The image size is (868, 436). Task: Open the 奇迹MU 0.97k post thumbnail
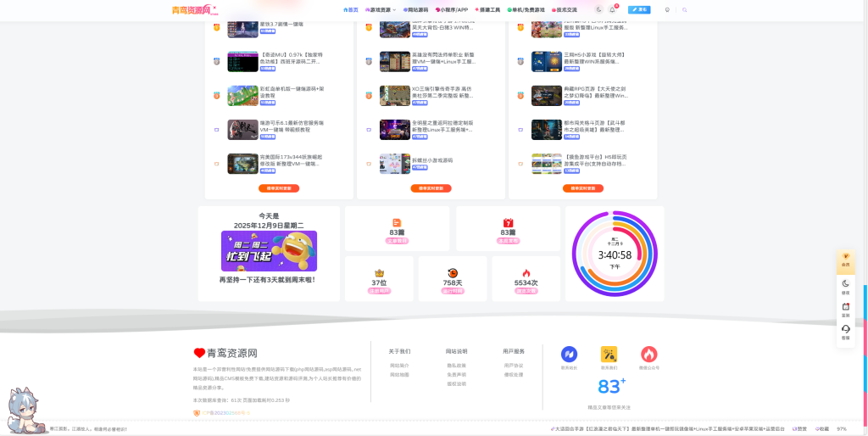click(242, 61)
